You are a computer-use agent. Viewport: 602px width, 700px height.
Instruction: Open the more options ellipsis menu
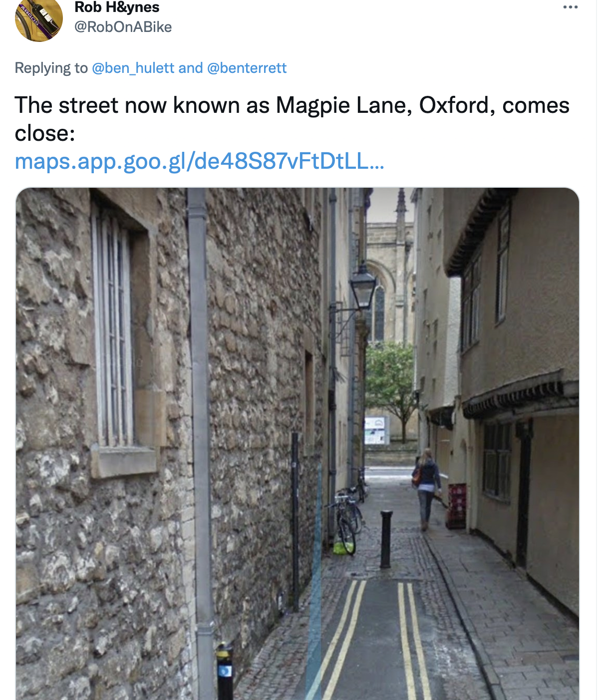point(570,7)
